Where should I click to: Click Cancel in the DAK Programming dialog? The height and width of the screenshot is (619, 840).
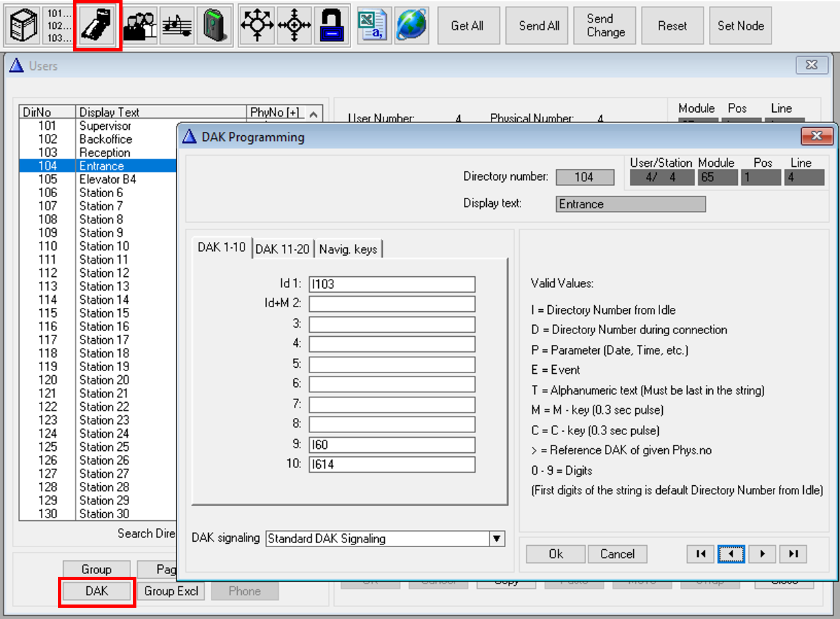pos(617,554)
